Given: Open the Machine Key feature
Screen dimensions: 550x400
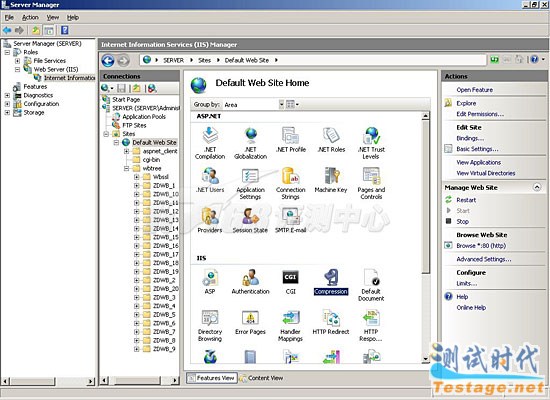Looking at the screenshot, I should [331, 180].
